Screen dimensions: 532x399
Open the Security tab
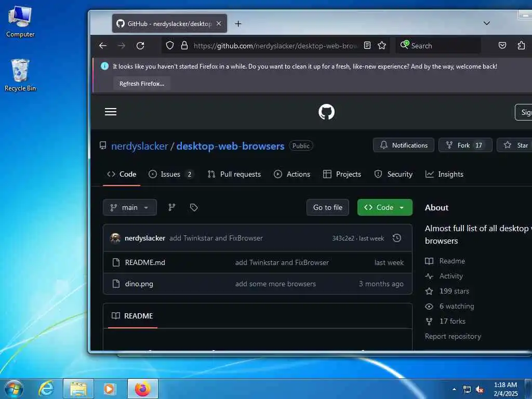pos(394,174)
